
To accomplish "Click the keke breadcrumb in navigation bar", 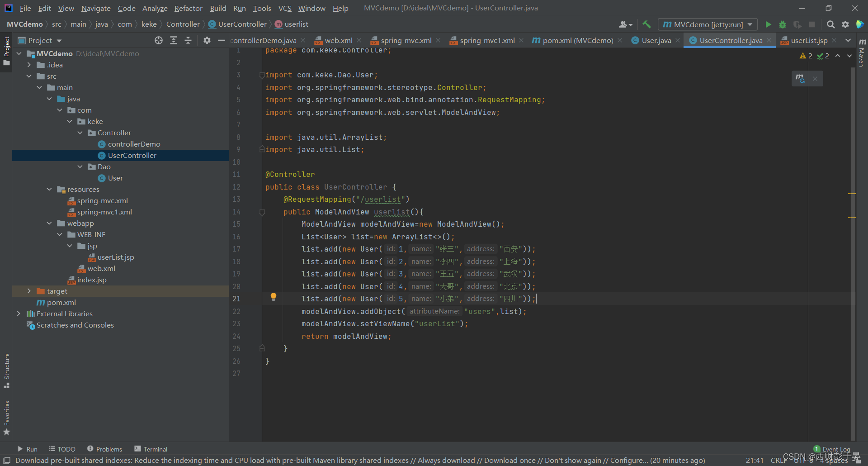I will (x=149, y=24).
